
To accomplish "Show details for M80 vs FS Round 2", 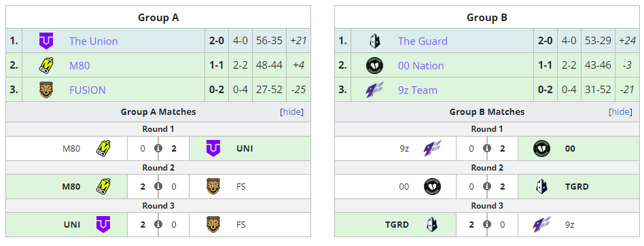I will click(x=158, y=186).
